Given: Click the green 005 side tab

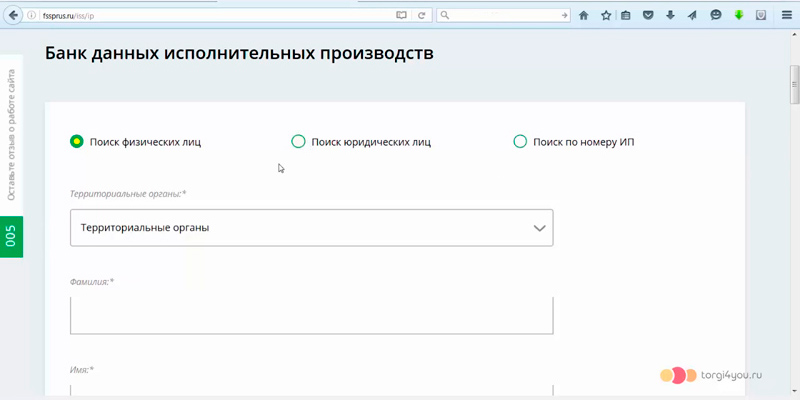Looking at the screenshot, I should (x=11, y=237).
